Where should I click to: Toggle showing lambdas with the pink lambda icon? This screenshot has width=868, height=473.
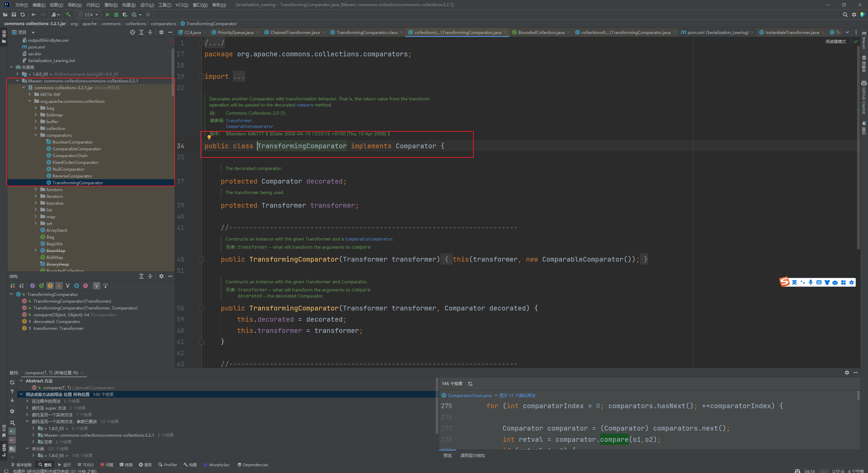point(85,286)
